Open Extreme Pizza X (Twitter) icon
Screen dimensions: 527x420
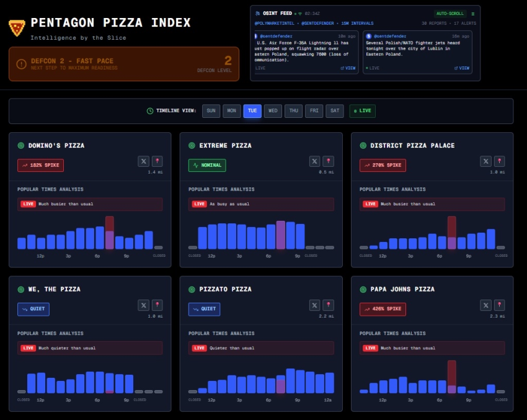[x=314, y=161]
